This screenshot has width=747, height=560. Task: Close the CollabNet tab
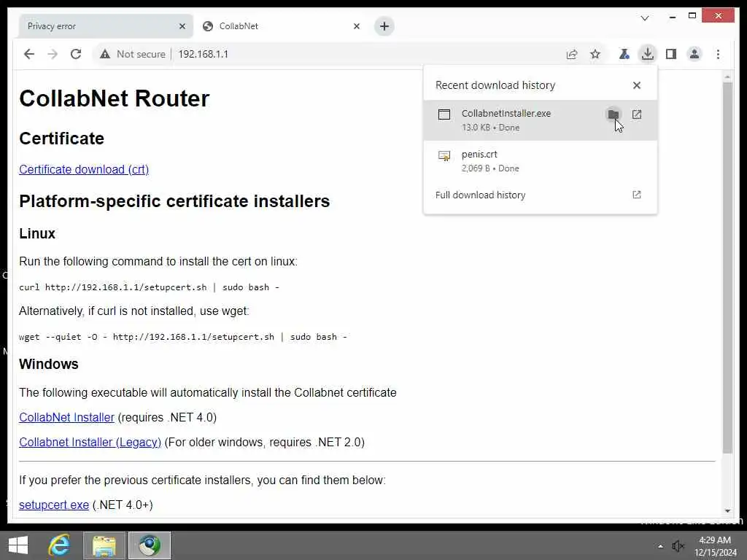[356, 26]
